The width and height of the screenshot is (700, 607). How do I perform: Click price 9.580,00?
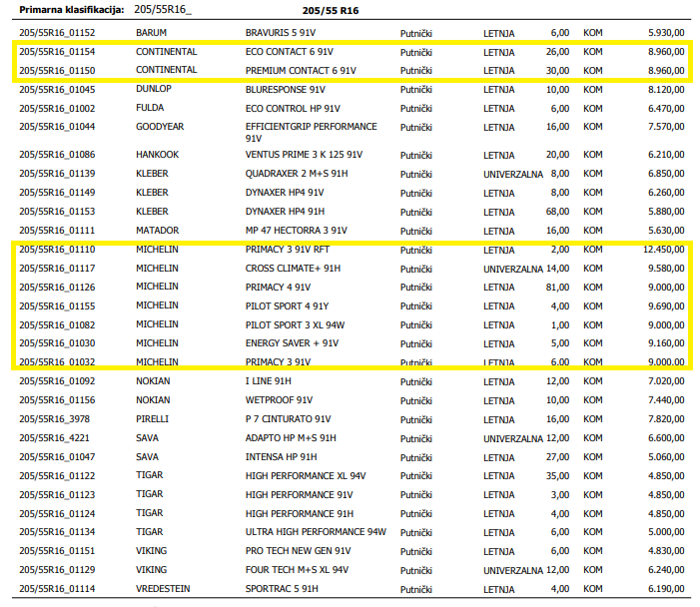click(666, 269)
